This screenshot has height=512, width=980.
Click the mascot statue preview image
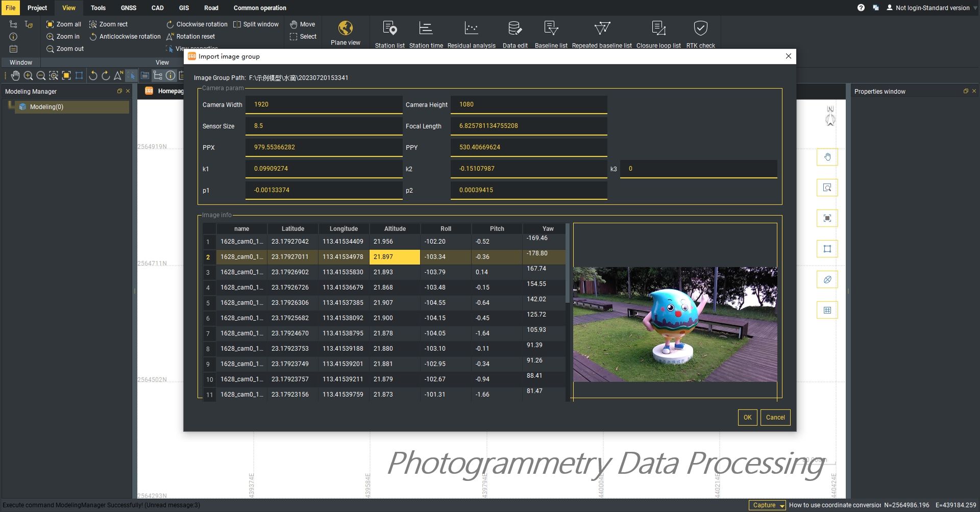click(675, 324)
